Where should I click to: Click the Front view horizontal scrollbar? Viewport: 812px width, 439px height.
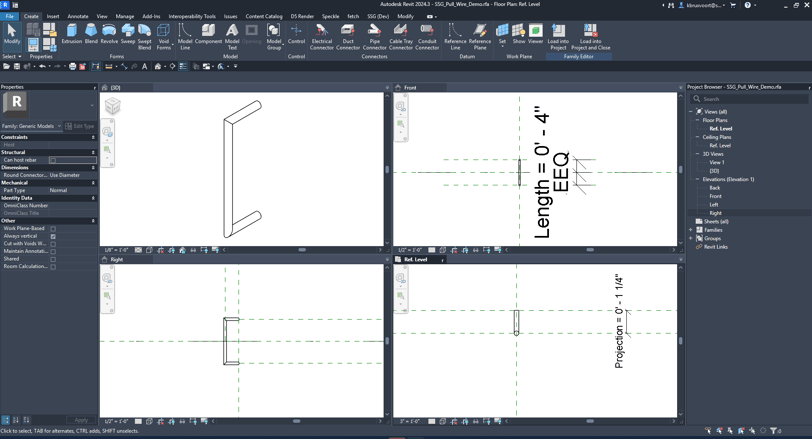tap(590, 250)
